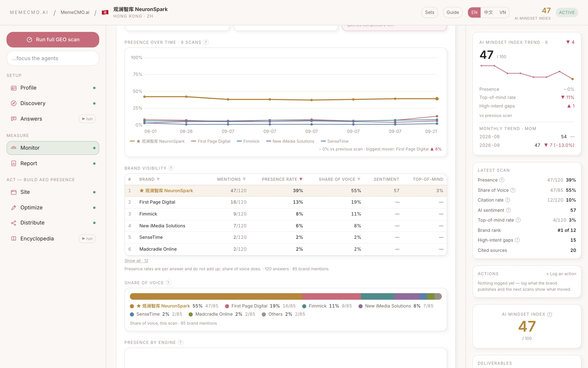Toggle First Page Digital chart legend

click(x=211, y=141)
